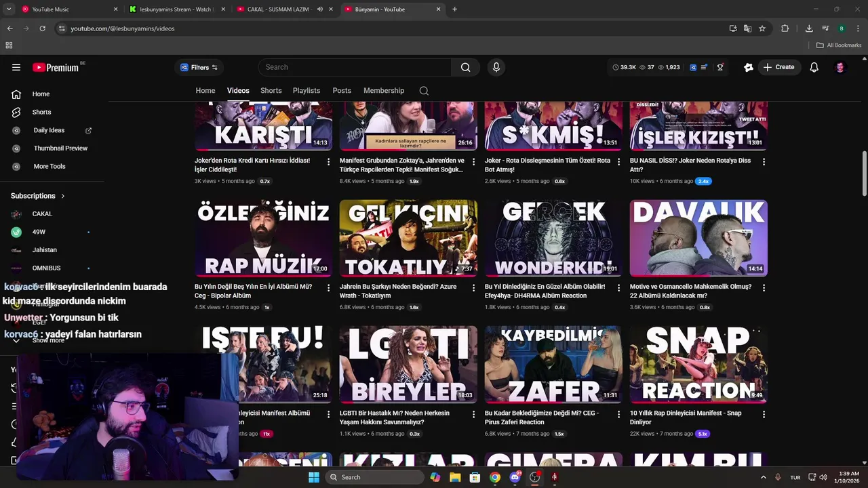The image size is (868, 488).
Task: Click the YouTube Premium logo
Action: [56, 67]
